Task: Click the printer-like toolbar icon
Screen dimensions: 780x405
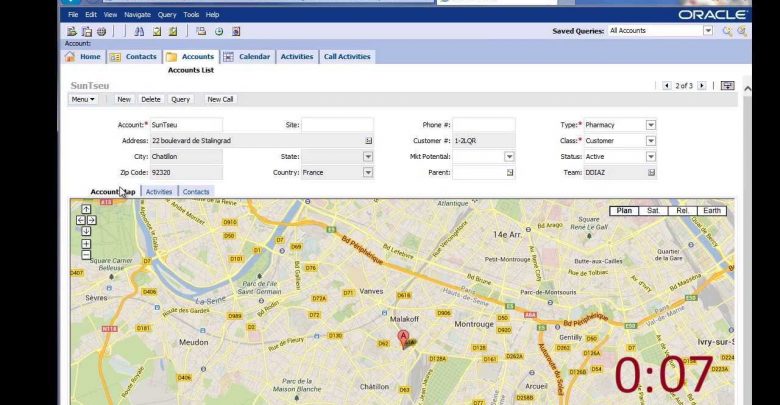Action: [x=201, y=31]
